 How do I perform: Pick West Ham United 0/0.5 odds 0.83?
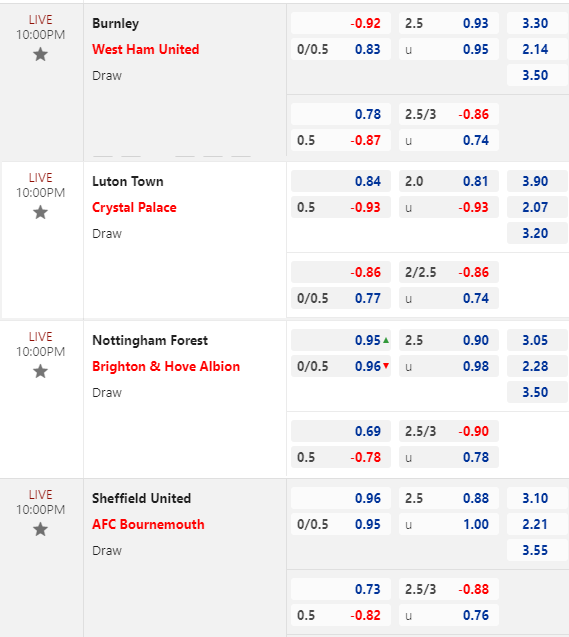click(x=341, y=49)
